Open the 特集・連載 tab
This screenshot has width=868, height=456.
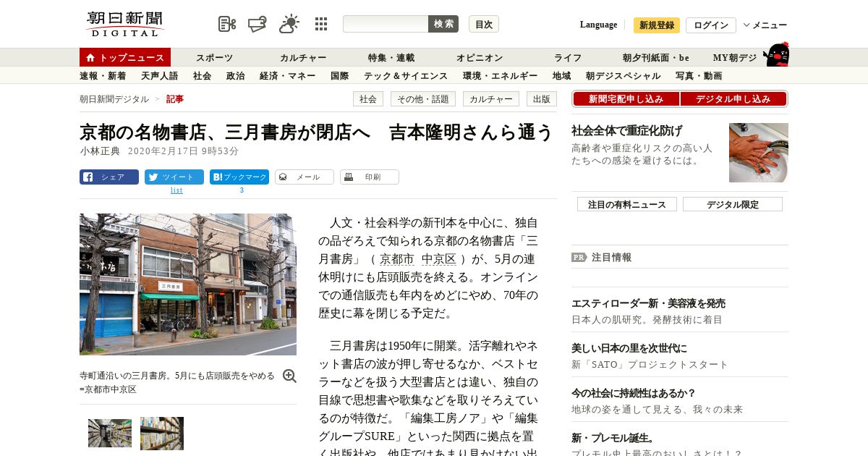click(x=391, y=58)
